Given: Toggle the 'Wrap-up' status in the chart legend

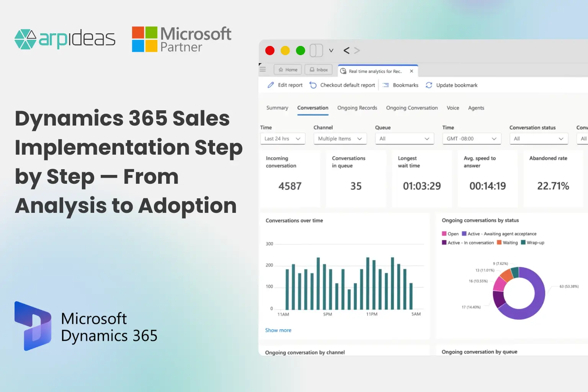Looking at the screenshot, I should click(x=533, y=242).
